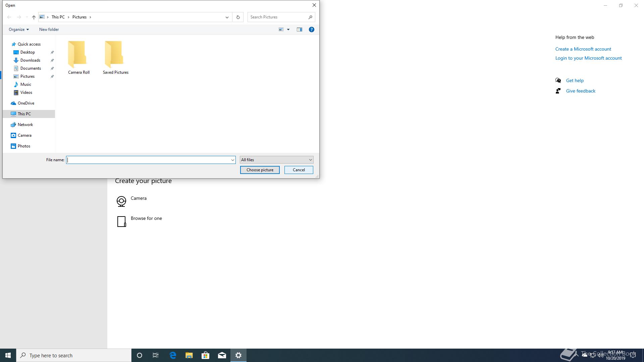Select Downloads in the navigation pane
Screen dimensions: 644x362
tap(30, 60)
